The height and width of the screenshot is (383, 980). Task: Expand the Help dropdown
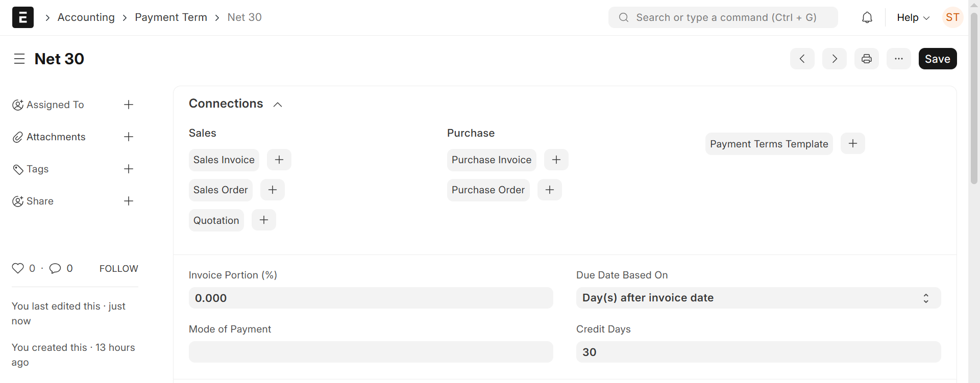[913, 17]
